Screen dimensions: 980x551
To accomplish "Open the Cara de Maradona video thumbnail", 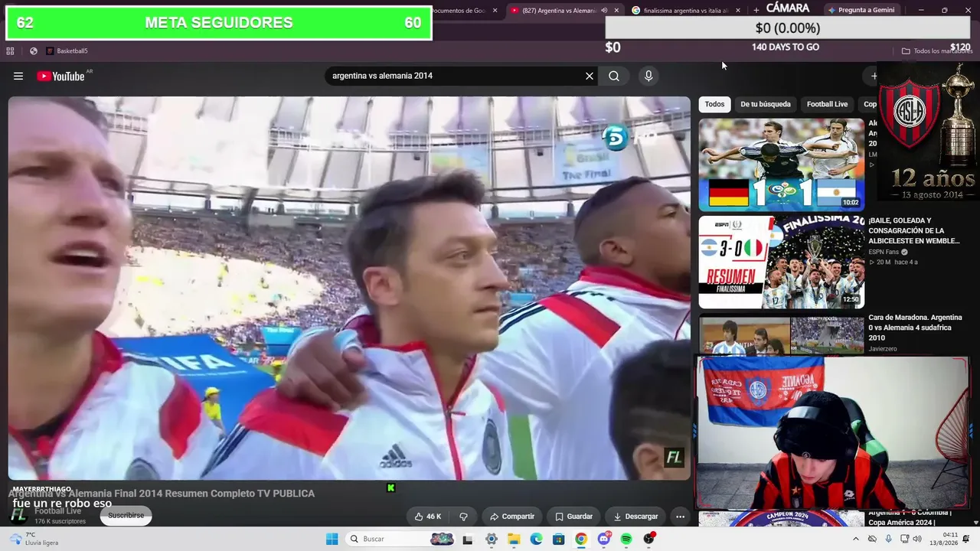I will pos(782,334).
